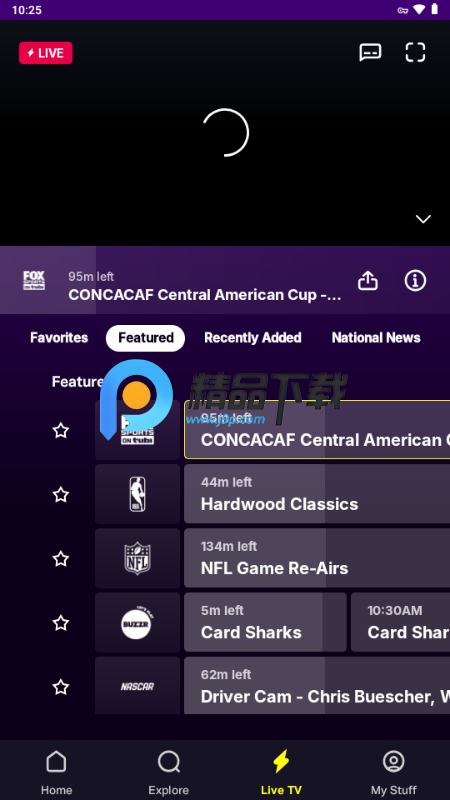Select the NASCAR channel logo
Screen dimensions: 450x800
(x=137, y=686)
